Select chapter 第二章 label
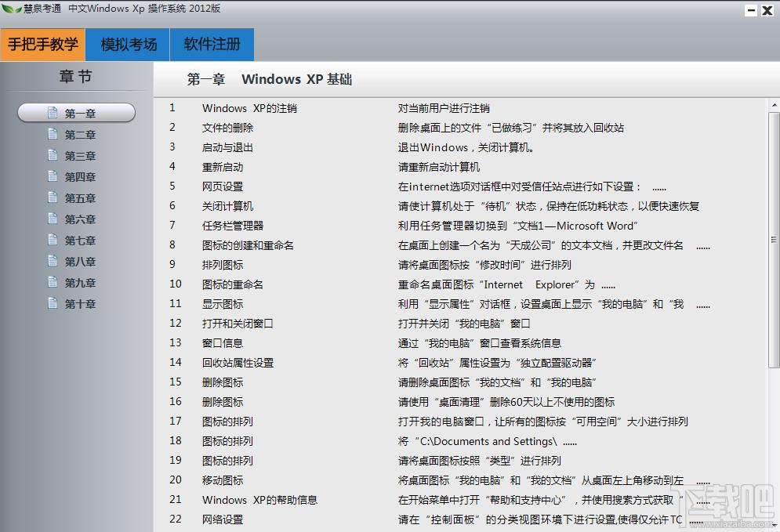Viewport: 780px width, 532px height. pyautogui.click(x=80, y=135)
